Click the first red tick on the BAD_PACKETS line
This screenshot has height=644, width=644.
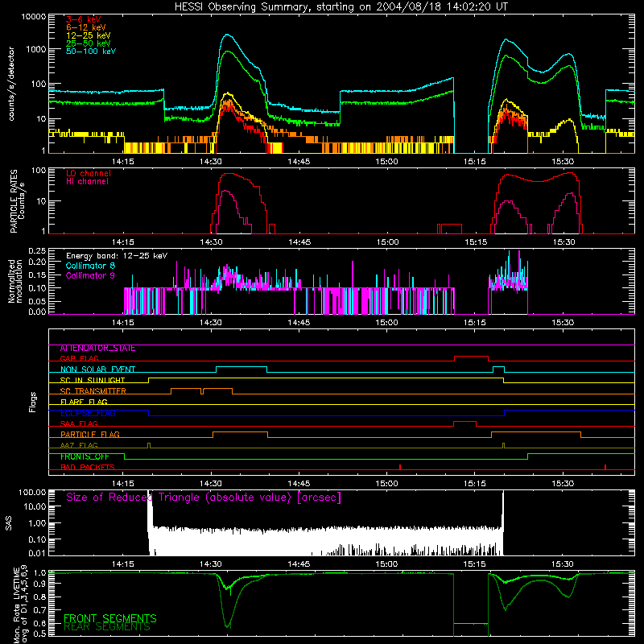[x=399, y=467]
